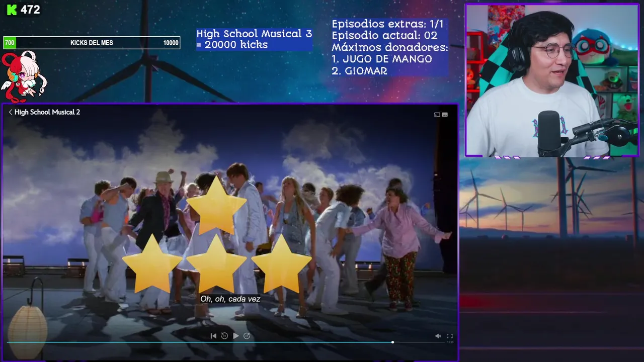Click the green 700 progress value
This screenshot has height=362, width=644.
(9, 43)
